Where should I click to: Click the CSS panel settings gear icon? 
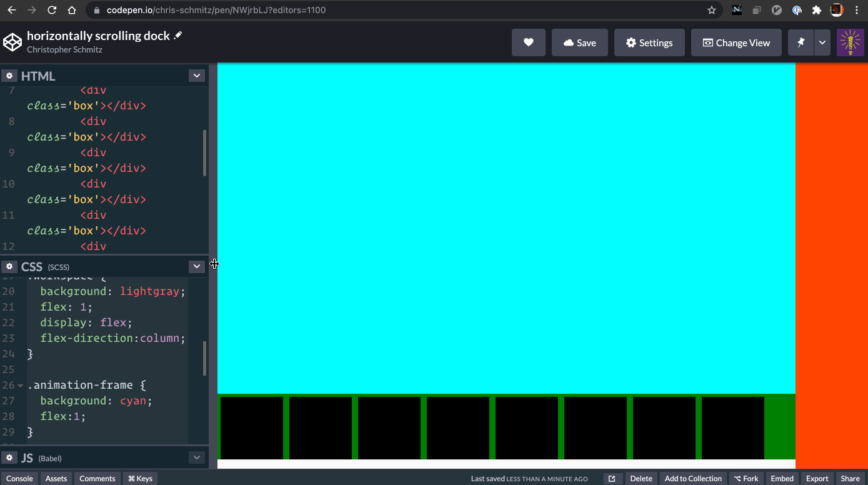point(9,266)
